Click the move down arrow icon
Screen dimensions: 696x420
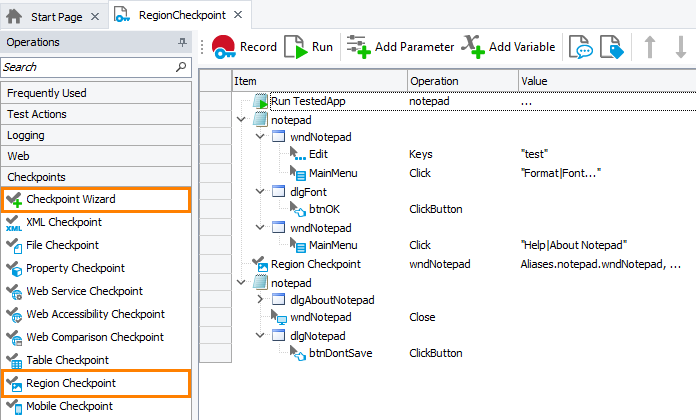[x=680, y=47]
